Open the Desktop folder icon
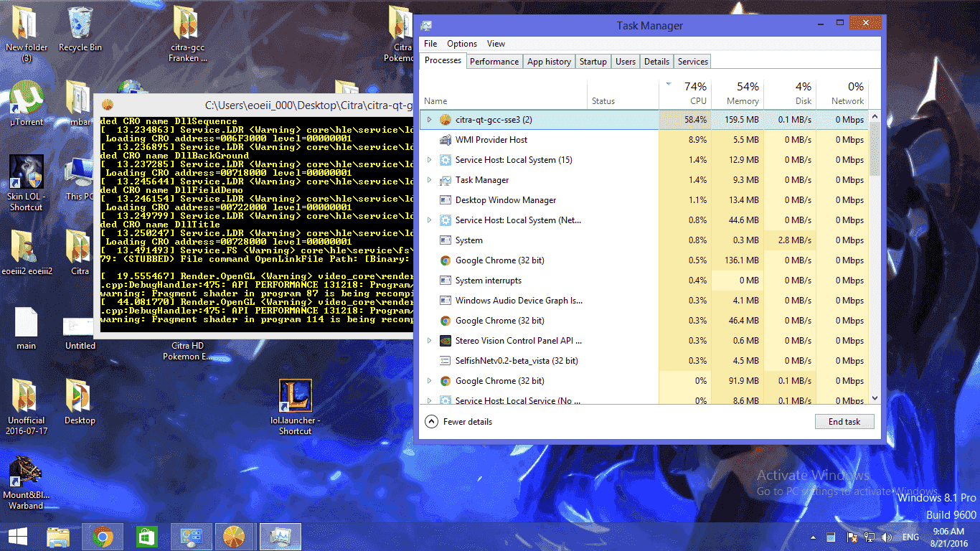The width and height of the screenshot is (980, 551). click(x=80, y=402)
